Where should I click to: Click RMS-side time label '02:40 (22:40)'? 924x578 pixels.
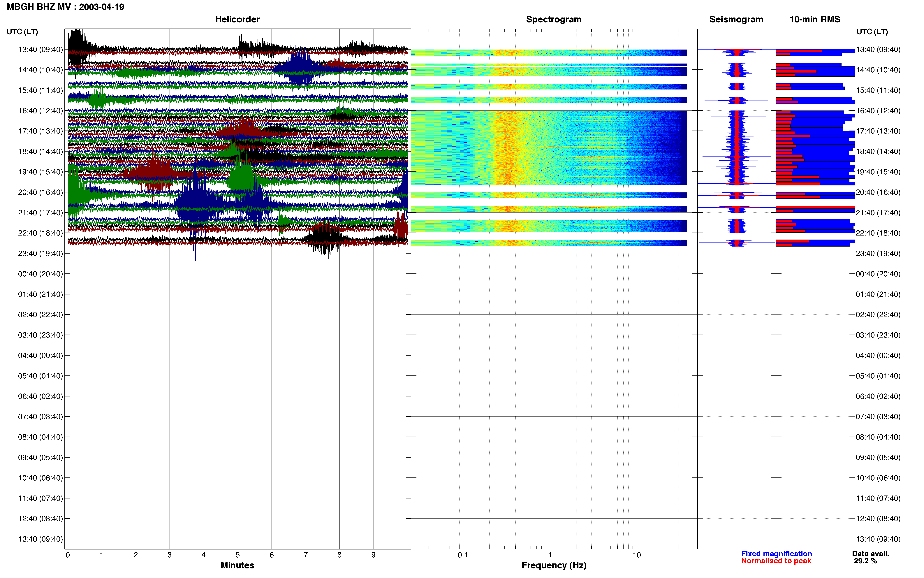coord(878,315)
